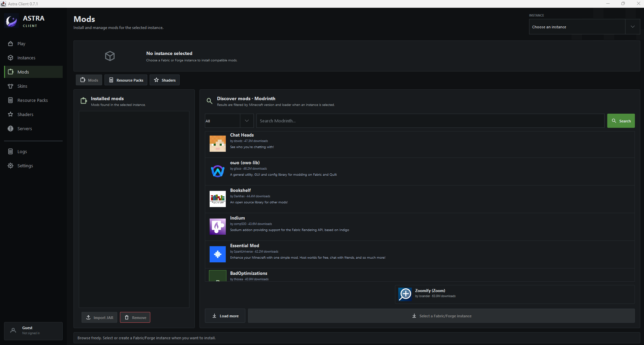Select the owo-lib mod logo
The width and height of the screenshot is (644, 345).
coord(218,171)
